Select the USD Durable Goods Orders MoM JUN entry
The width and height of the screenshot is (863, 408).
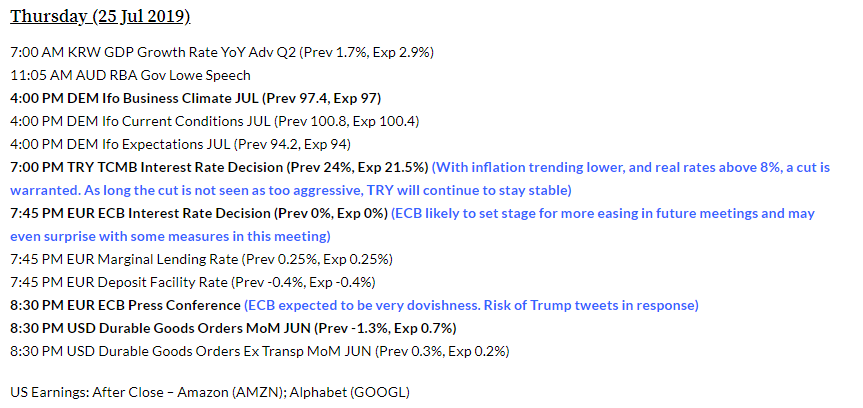(x=234, y=328)
